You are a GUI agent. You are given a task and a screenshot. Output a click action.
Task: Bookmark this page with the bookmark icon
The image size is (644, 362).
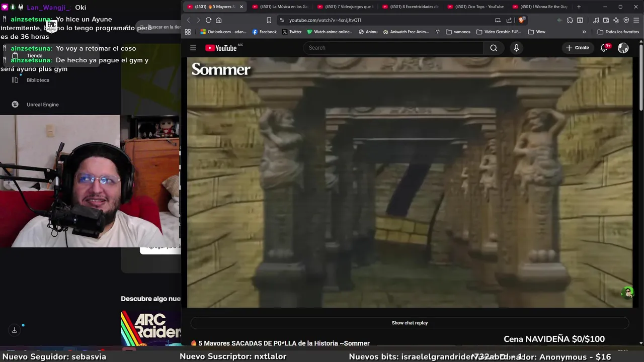(x=269, y=20)
